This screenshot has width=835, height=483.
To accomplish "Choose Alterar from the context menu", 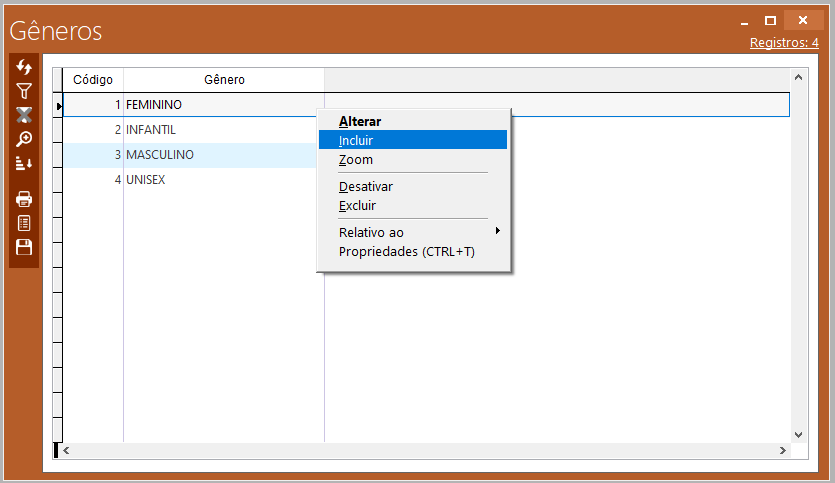I will click(x=360, y=121).
